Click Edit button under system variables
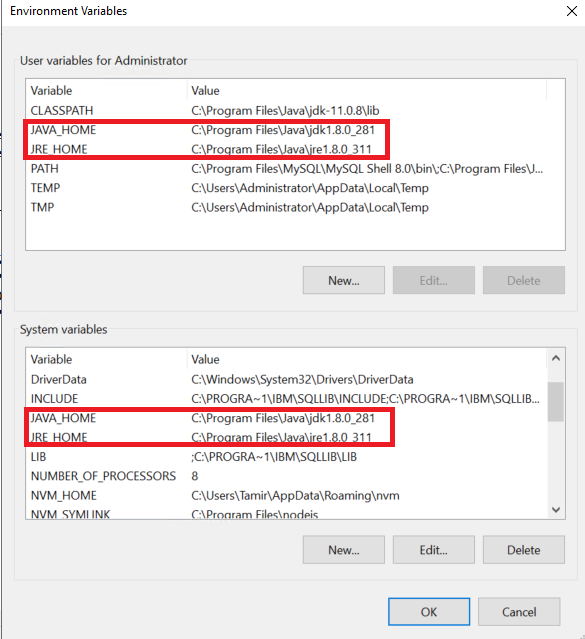Image resolution: width=585 pixels, height=639 pixels. (x=434, y=550)
